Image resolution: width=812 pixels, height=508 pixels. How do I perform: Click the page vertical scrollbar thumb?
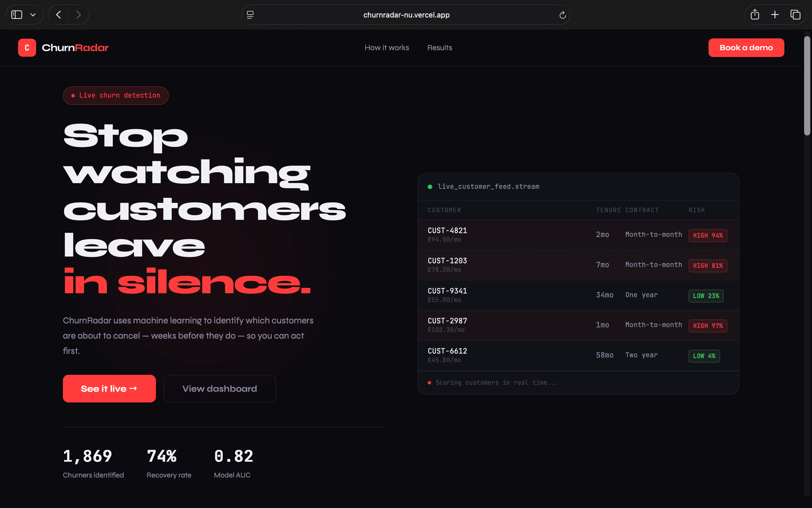click(x=807, y=86)
